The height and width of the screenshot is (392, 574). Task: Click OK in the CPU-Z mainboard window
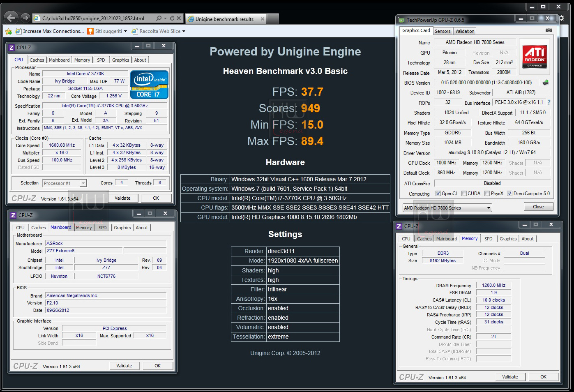(158, 366)
